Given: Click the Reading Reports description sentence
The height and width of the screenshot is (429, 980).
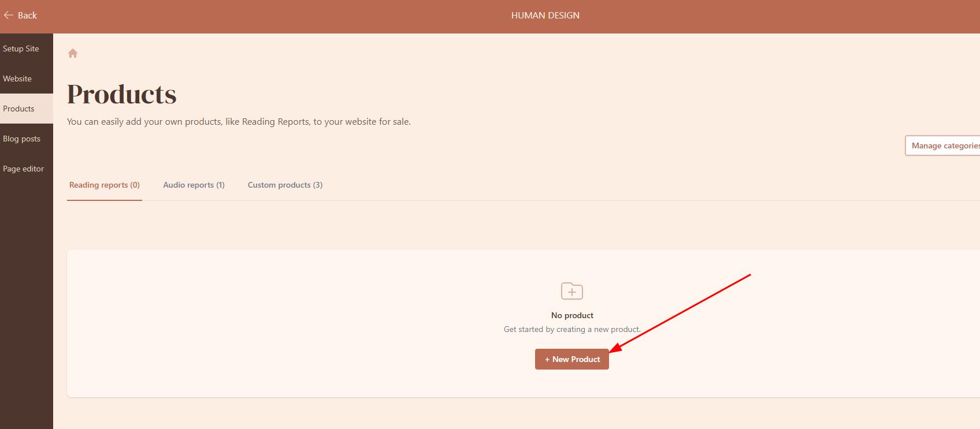Looking at the screenshot, I should pyautogui.click(x=239, y=122).
